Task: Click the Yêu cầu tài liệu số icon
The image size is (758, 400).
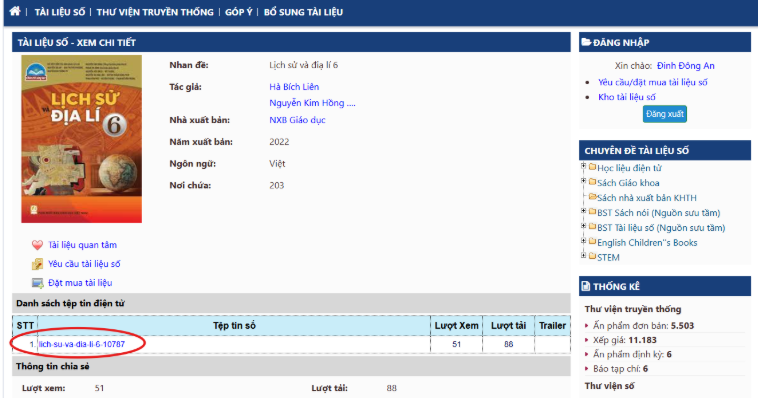Action: (x=37, y=264)
